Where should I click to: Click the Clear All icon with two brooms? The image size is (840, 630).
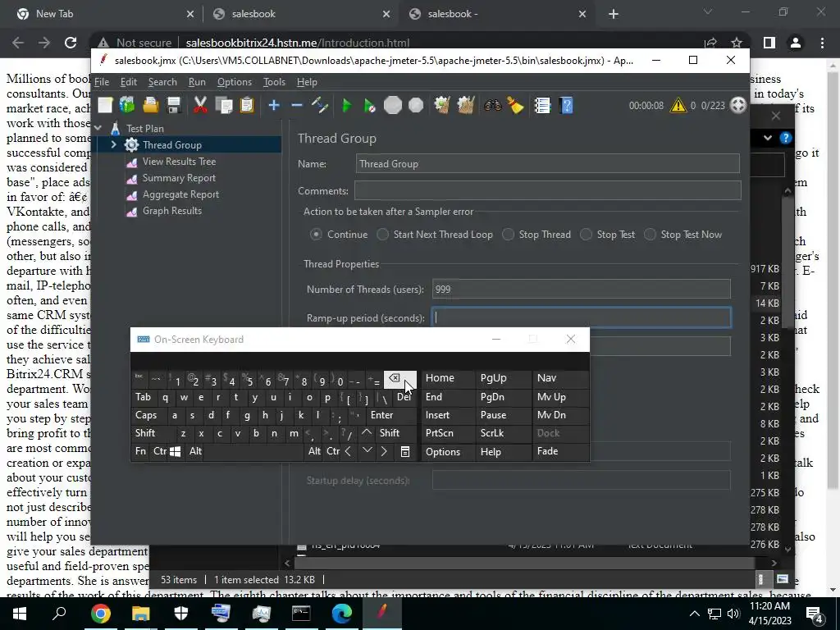(466, 106)
